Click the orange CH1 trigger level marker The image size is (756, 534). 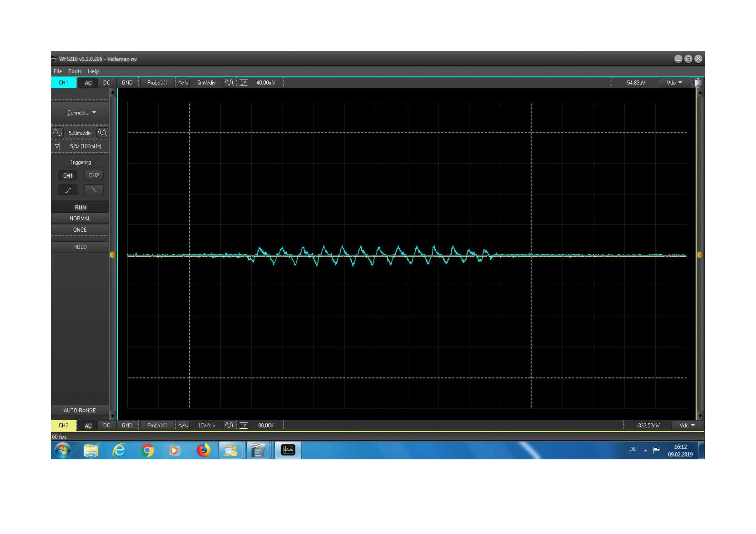coord(112,255)
